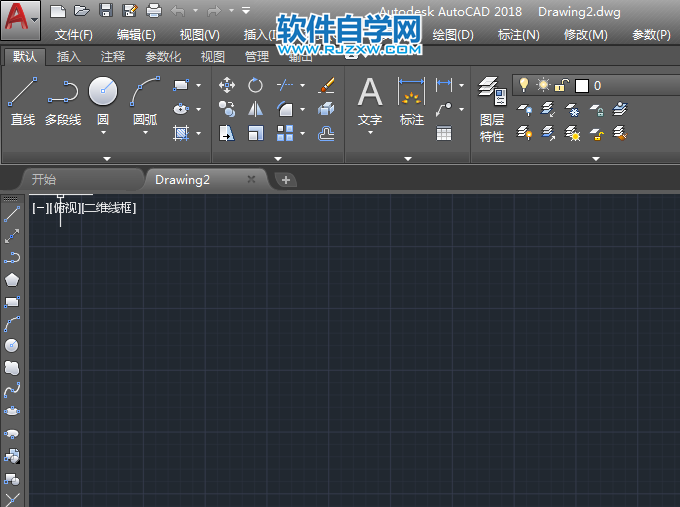Viewport: 680px width, 507px height.
Task: Toggle the layer lightbulb on/off icon
Action: (522, 85)
